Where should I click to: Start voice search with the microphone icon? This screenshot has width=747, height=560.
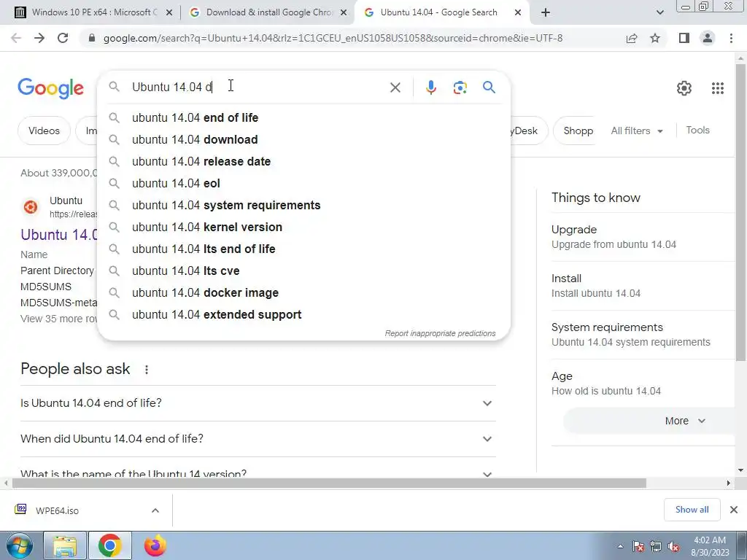pyautogui.click(x=430, y=87)
